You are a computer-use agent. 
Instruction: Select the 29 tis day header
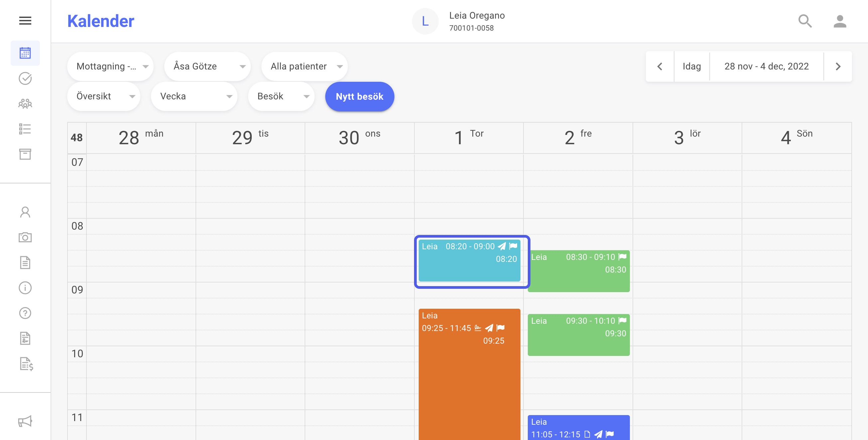(250, 138)
